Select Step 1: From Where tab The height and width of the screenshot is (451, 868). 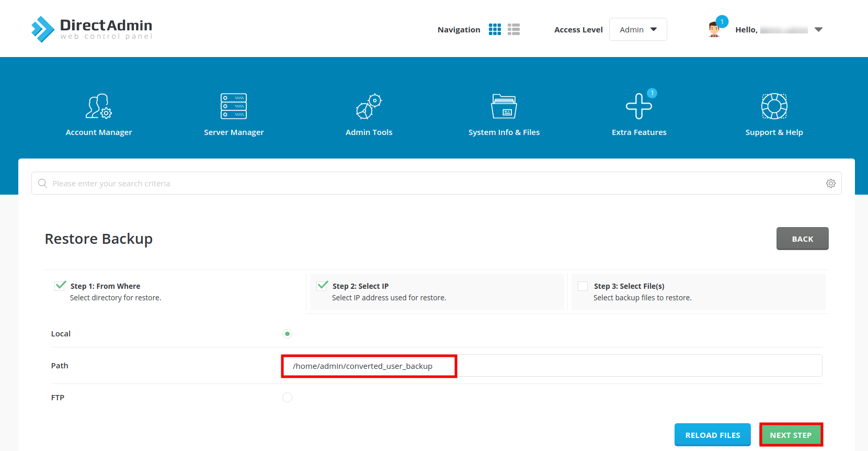[x=175, y=292]
